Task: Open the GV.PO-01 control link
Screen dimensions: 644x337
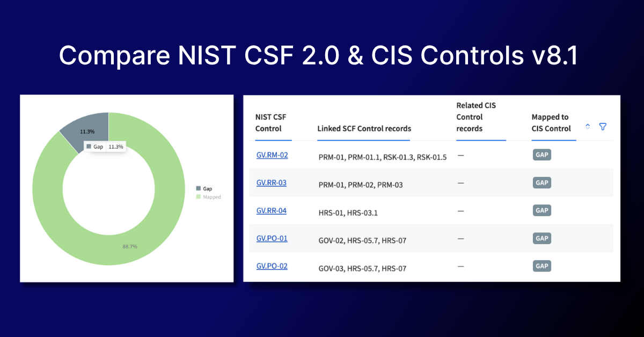Action: tap(272, 238)
